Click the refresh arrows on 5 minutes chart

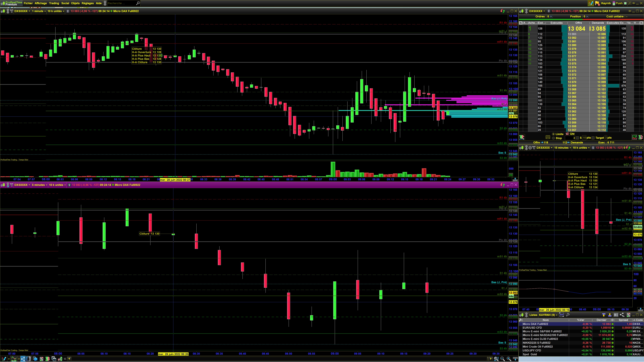[502, 185]
